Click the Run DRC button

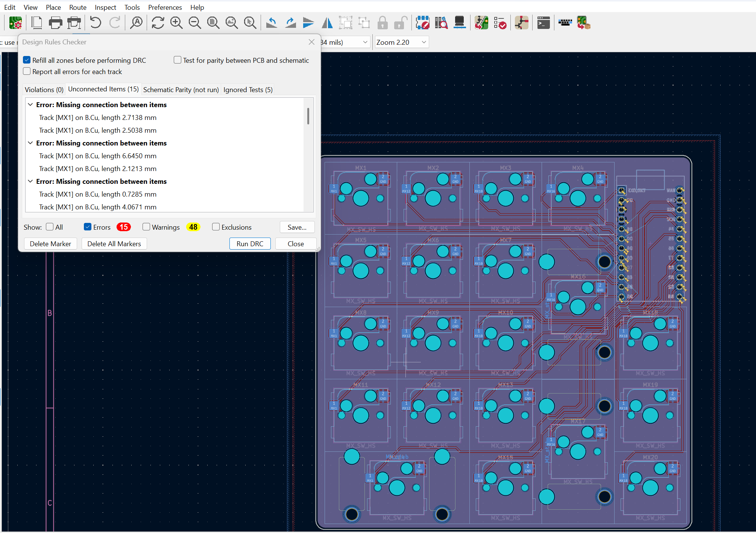coord(250,244)
